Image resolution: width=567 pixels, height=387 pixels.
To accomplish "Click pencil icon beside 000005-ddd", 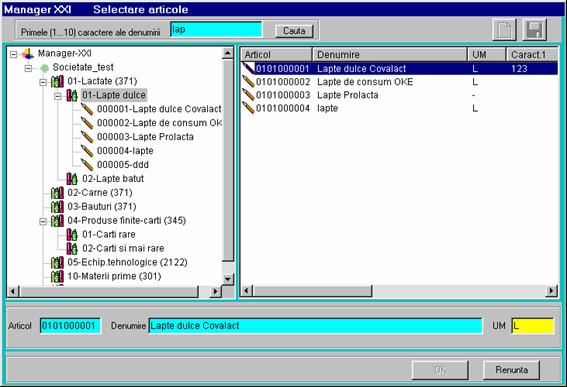I will pos(87,165).
